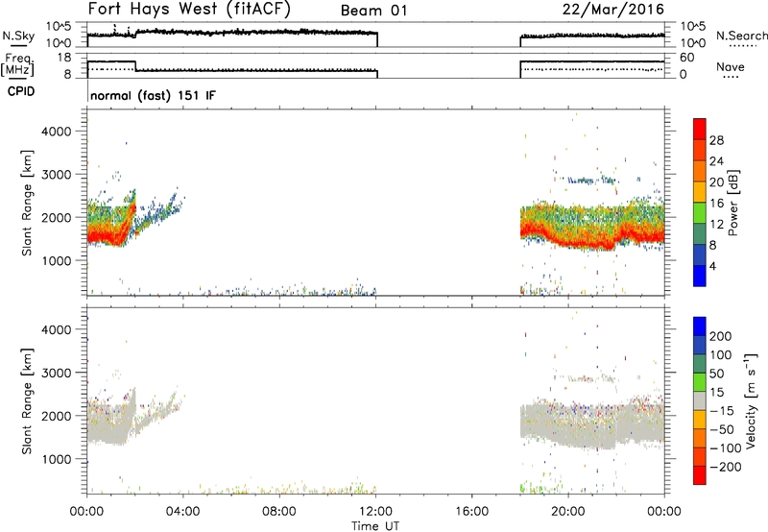Click the "3000" tick in the power panel
Viewport: 768px width, 532px height.
click(56, 175)
